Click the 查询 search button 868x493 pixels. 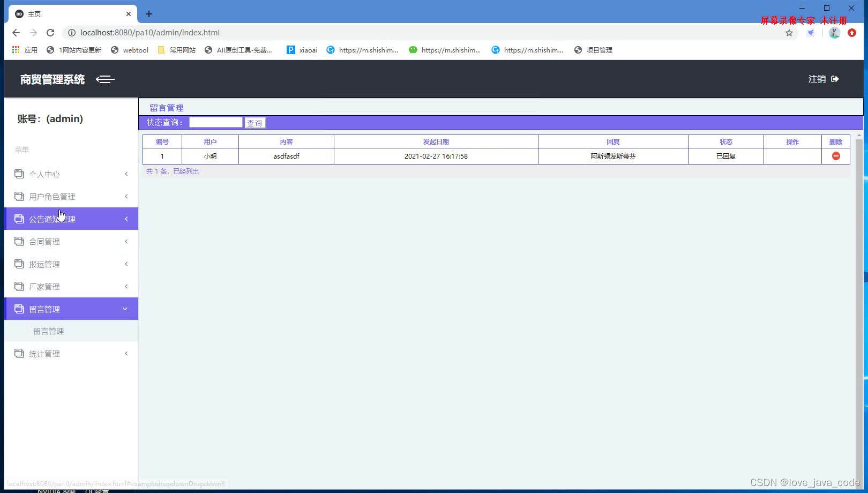click(255, 123)
